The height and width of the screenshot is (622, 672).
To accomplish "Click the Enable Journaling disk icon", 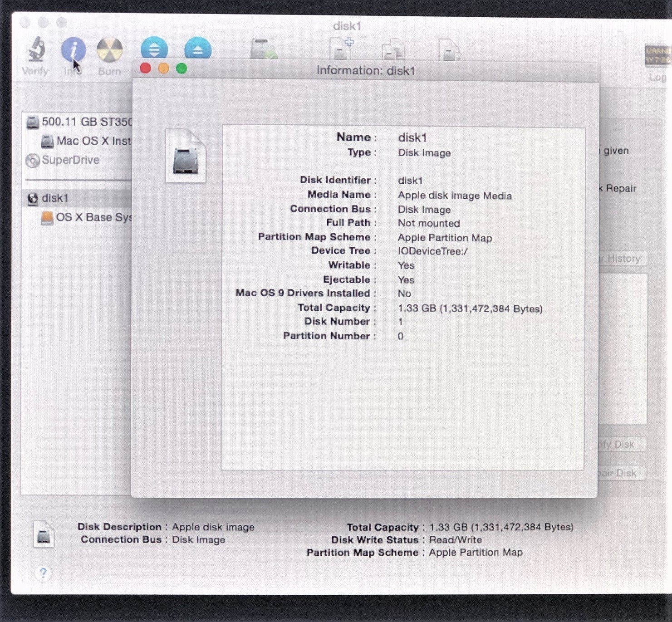I will coord(264,49).
